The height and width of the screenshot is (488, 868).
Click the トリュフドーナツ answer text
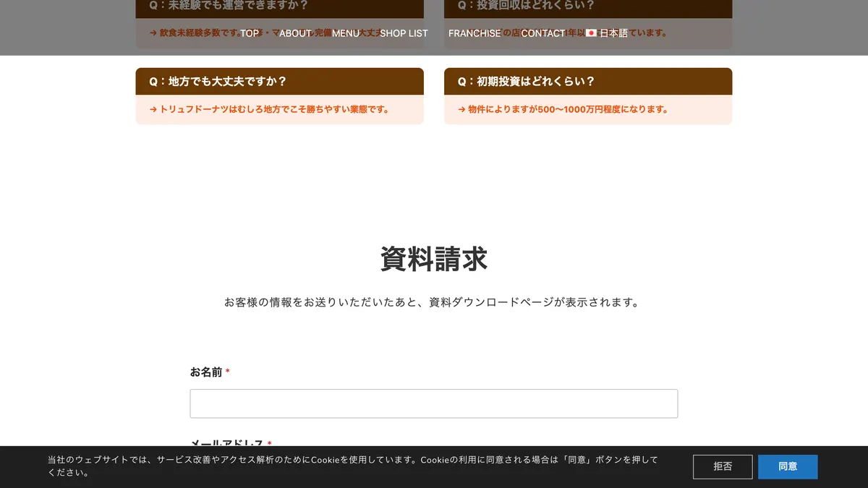tap(270, 110)
